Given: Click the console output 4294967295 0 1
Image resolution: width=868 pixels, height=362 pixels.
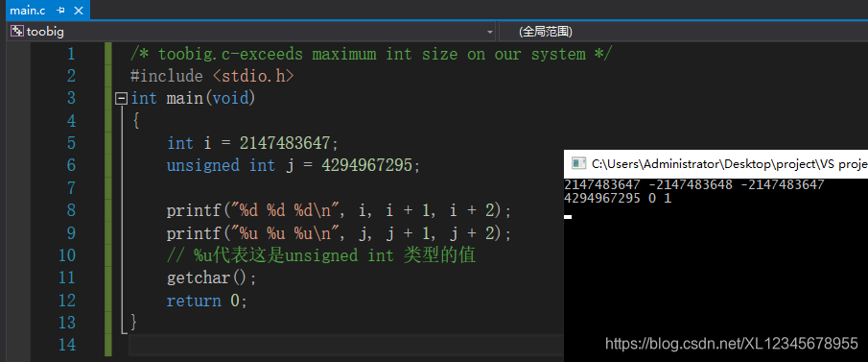Looking at the screenshot, I should [618, 199].
